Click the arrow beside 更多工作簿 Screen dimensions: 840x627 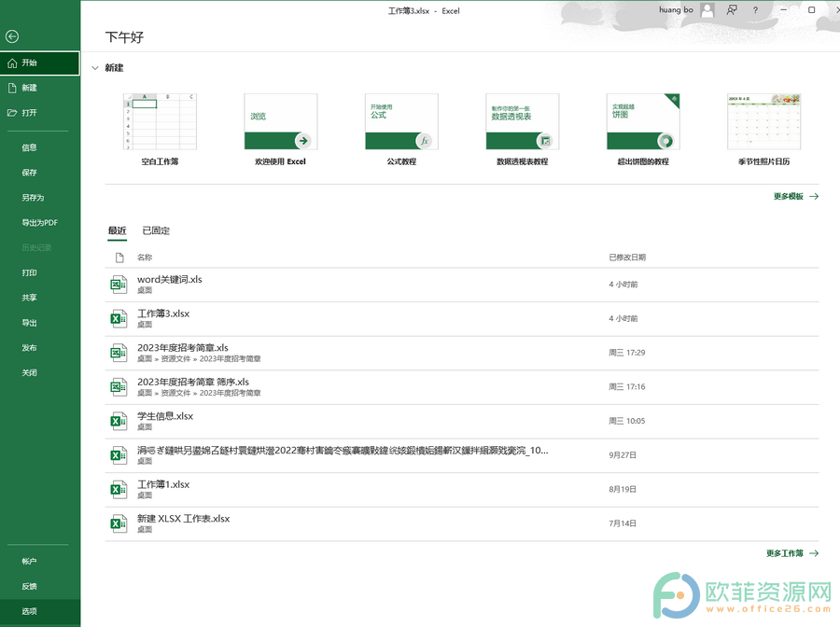[814, 553]
